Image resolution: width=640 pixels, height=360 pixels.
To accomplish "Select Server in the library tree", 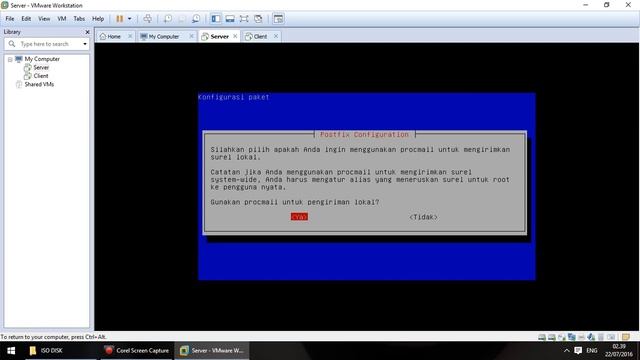I will (41, 67).
